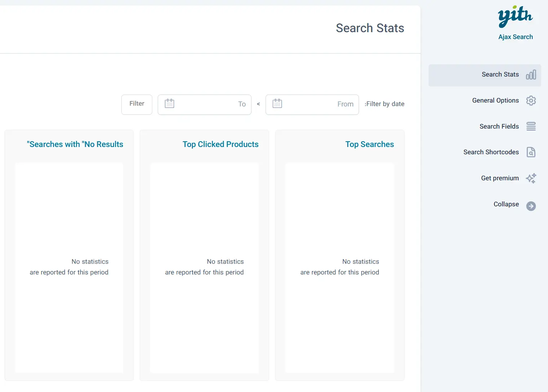Click the Ajax Search label

click(515, 37)
